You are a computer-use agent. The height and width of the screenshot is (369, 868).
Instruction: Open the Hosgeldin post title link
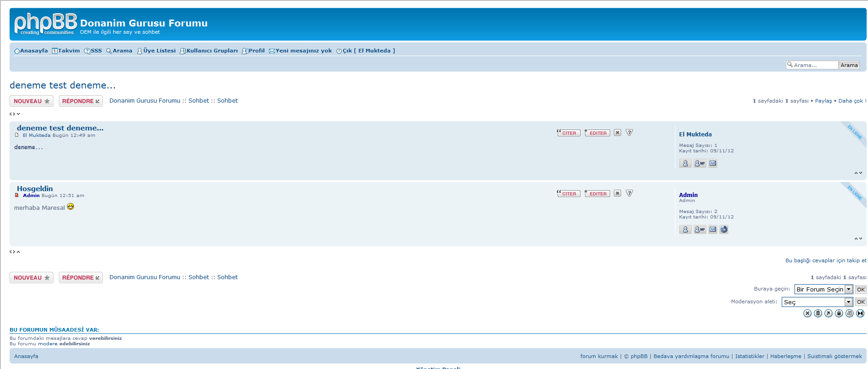pyautogui.click(x=35, y=188)
